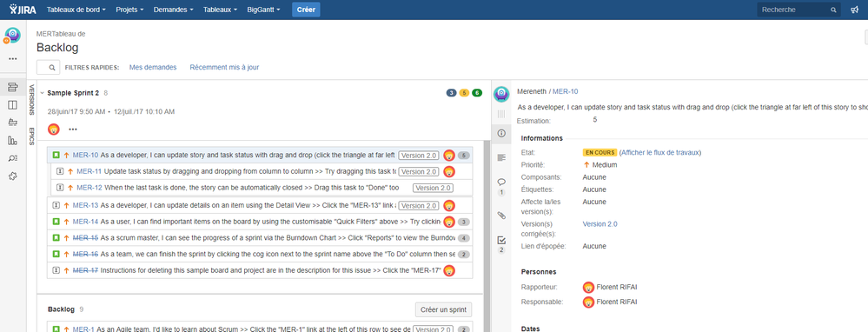Viewport: 868px width, 332px height.
Task: Click the Medium priority value
Action: pos(605,165)
